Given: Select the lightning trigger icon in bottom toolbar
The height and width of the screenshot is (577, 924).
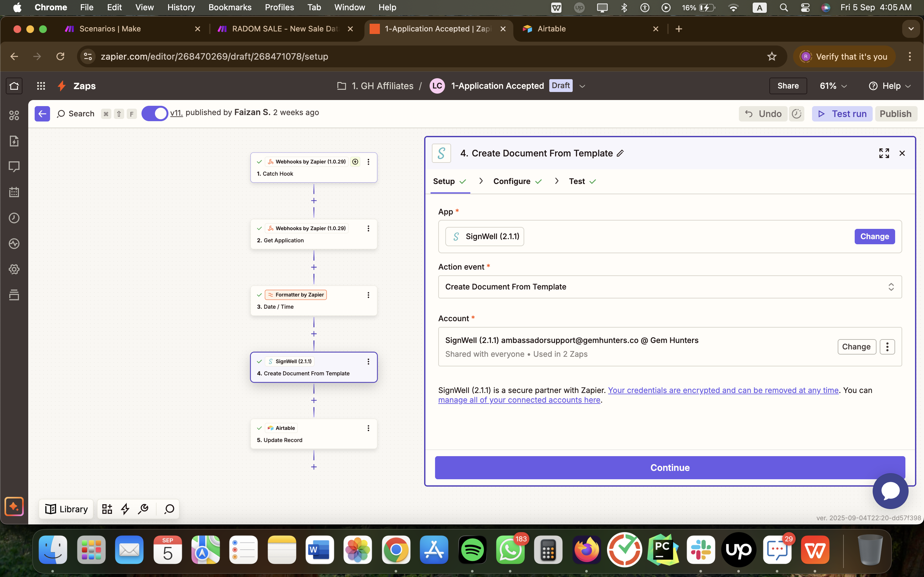Looking at the screenshot, I should (x=125, y=509).
